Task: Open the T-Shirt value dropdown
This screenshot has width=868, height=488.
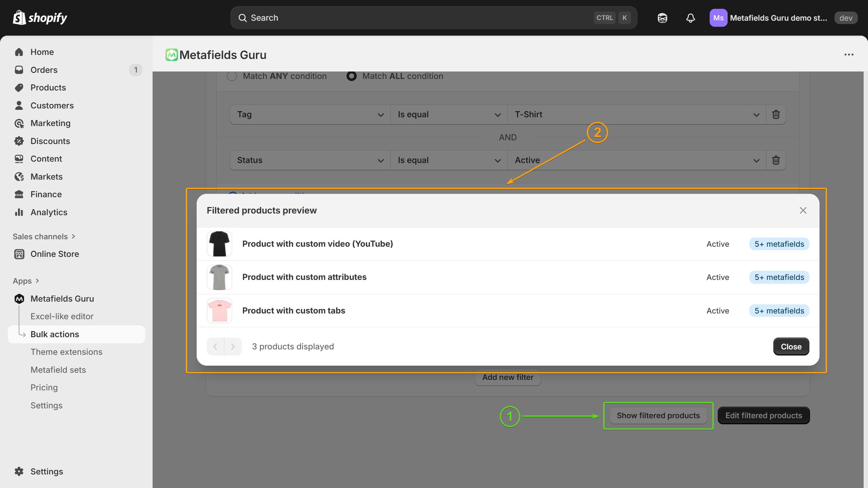Action: point(636,115)
